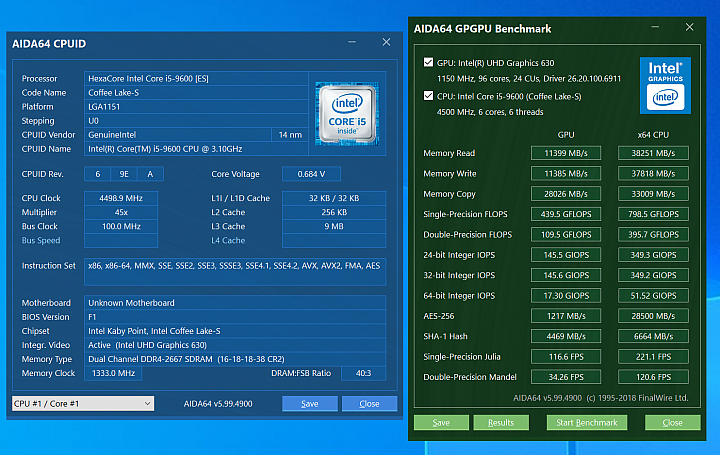Select the CPU Memory Copy 33009 MB/s result
The width and height of the screenshot is (720, 455).
point(653,194)
